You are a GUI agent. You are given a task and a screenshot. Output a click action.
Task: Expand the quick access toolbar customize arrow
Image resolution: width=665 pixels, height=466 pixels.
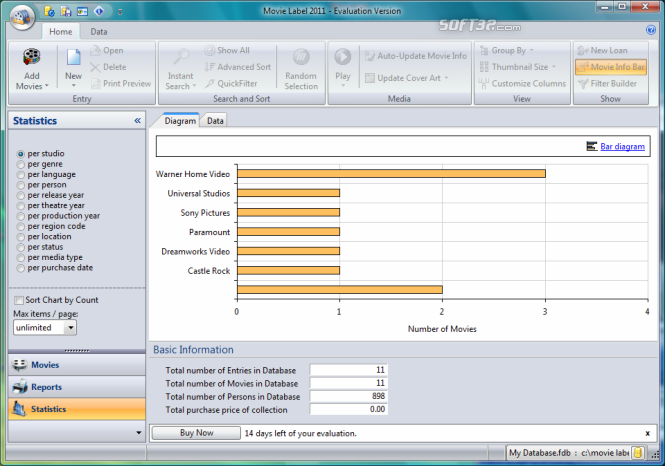(x=120, y=12)
